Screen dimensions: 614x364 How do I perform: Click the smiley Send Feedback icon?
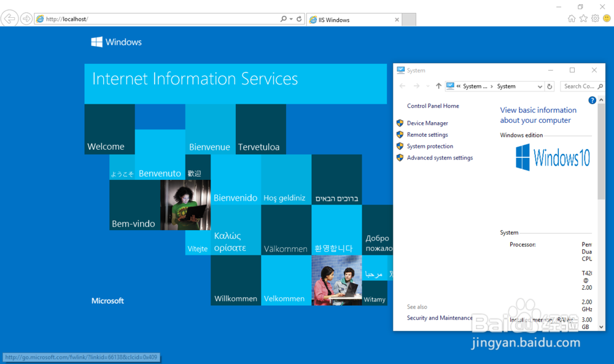pos(606,18)
